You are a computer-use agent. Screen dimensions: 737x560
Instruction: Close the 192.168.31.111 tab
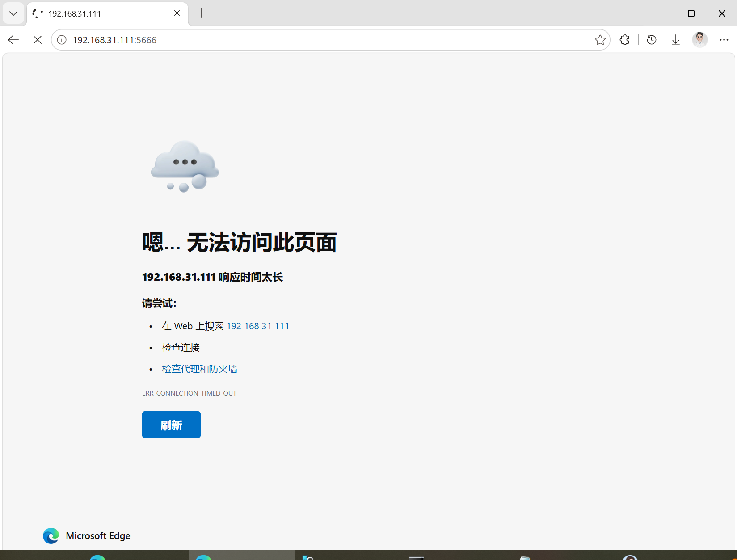pos(177,13)
